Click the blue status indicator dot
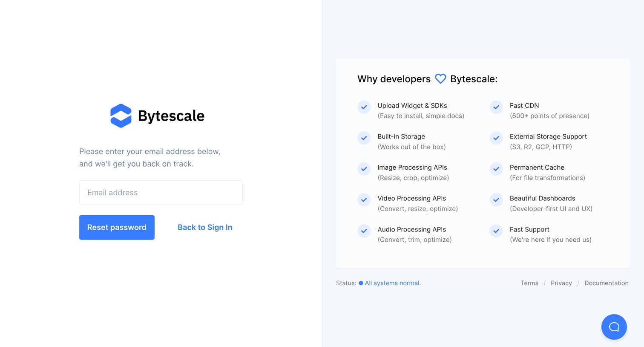This screenshot has width=644, height=347. point(361,283)
